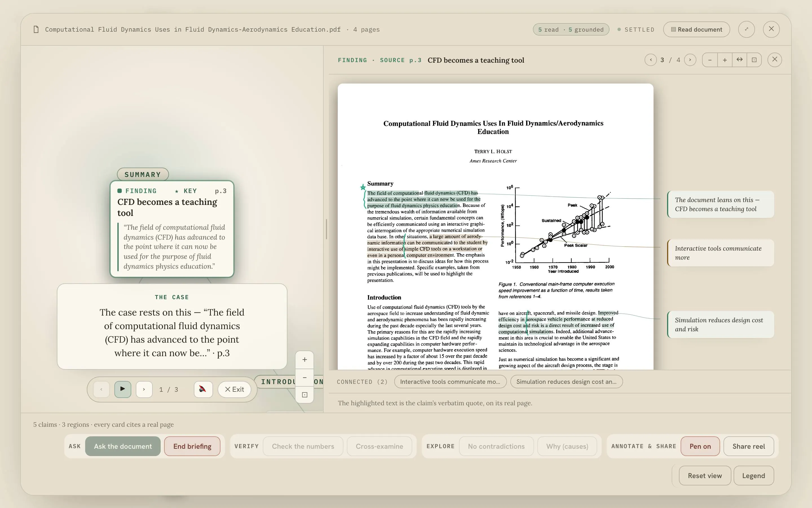812x508 pixels.
Task: Reset the map view
Action: coord(705,476)
